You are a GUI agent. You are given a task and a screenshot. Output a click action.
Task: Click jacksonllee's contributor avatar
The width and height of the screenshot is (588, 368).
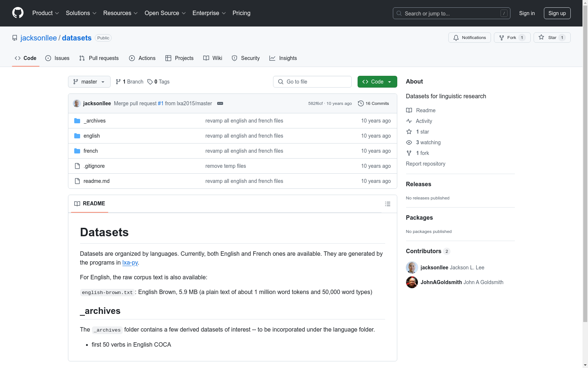pyautogui.click(x=412, y=268)
